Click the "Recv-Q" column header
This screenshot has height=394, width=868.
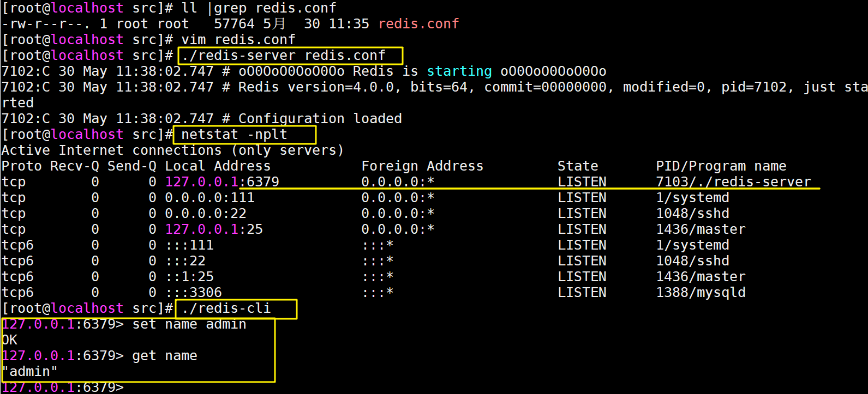pyautogui.click(x=75, y=166)
